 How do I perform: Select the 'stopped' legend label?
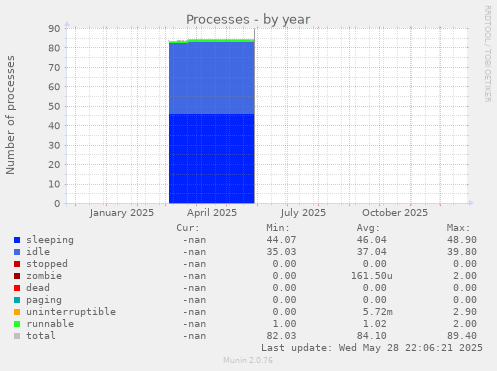point(47,264)
